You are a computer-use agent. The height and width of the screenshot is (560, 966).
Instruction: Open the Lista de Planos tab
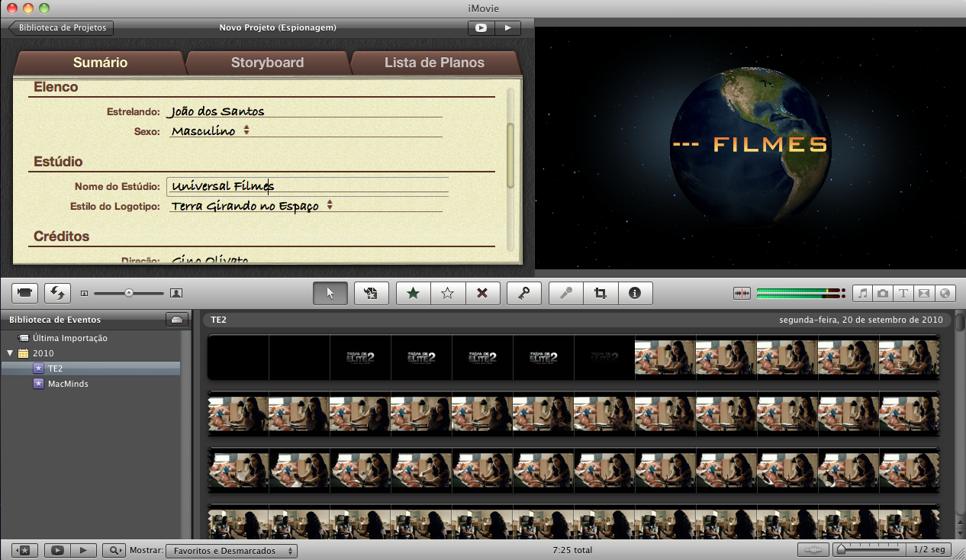coord(434,63)
